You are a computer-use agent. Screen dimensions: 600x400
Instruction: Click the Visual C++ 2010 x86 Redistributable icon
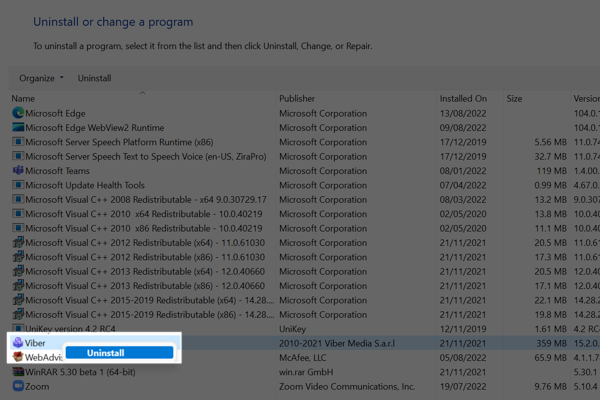click(18, 228)
